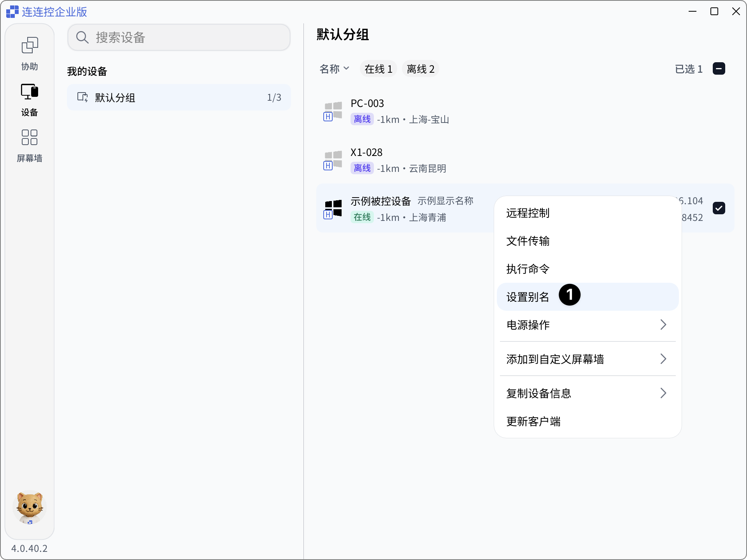The height and width of the screenshot is (560, 747).
Task: Minimize the 连连控企业版 window
Action: click(693, 12)
